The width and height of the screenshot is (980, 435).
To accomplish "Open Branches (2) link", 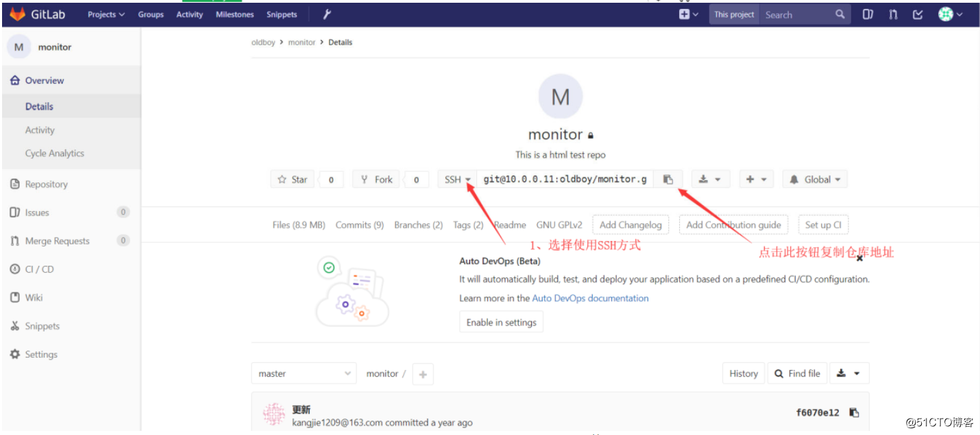I will [419, 225].
